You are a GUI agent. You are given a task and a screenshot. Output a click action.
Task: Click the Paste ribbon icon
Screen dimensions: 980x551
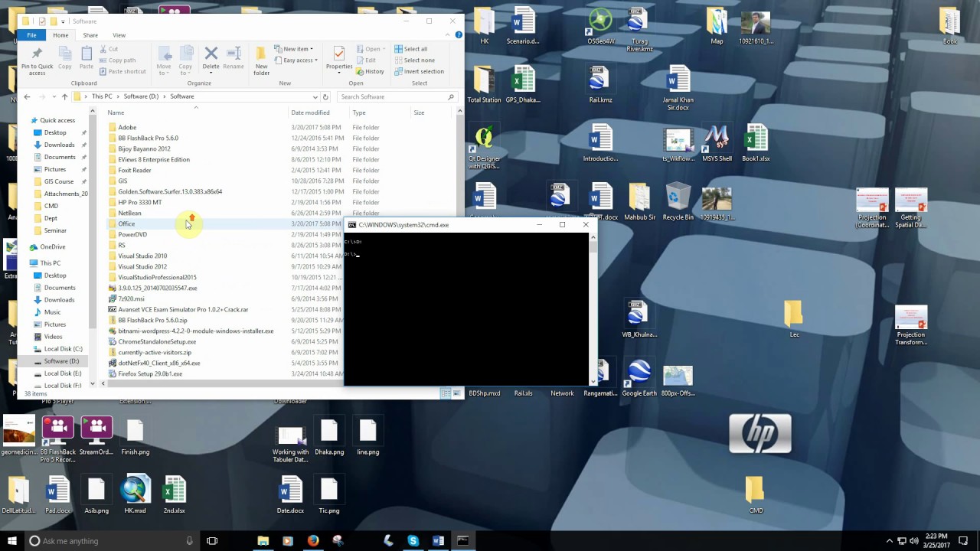(87, 54)
